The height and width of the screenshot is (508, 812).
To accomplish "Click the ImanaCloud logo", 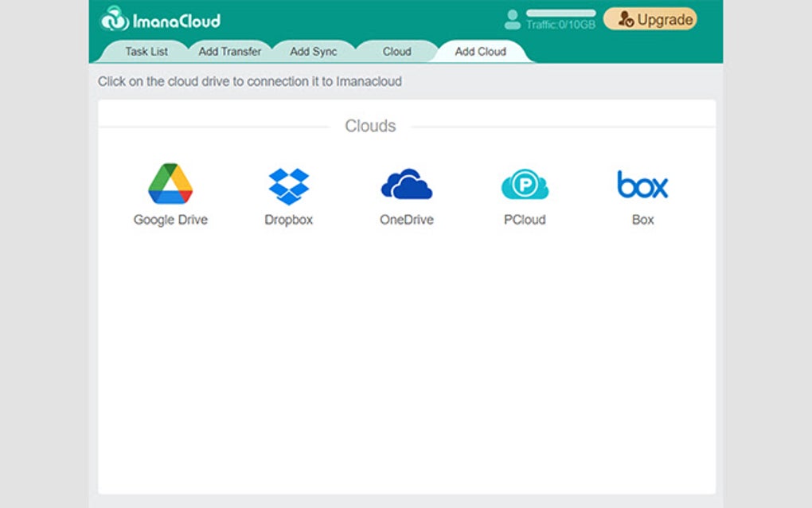I will point(157,19).
